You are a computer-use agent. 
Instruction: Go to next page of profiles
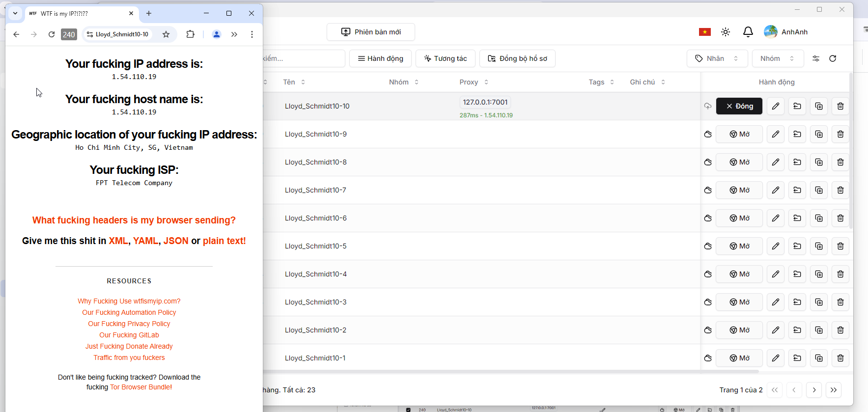tap(814, 390)
